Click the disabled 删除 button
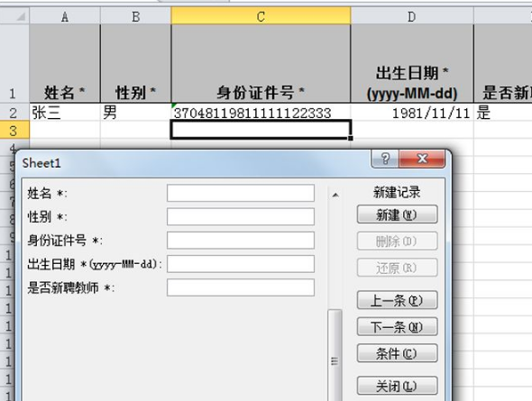 397,241
